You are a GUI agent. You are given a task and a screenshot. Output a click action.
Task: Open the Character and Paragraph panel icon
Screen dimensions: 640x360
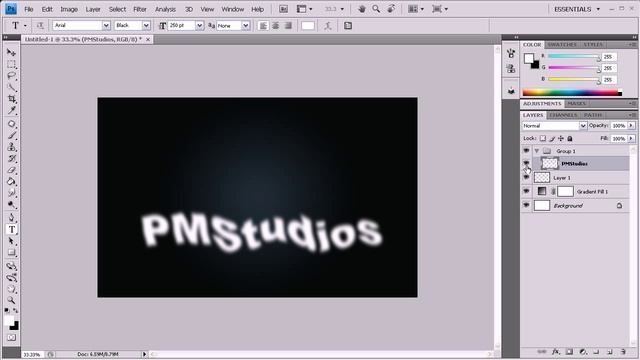(348, 26)
